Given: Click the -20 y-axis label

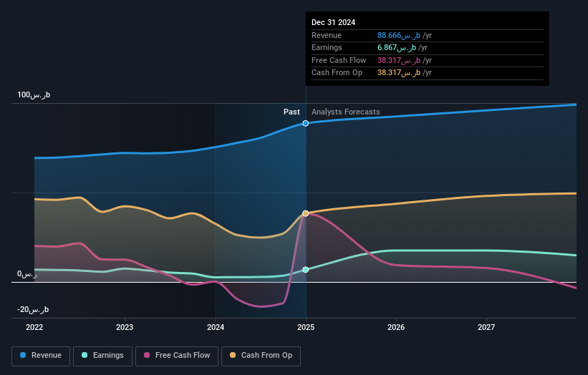Looking at the screenshot, I should (x=33, y=309).
